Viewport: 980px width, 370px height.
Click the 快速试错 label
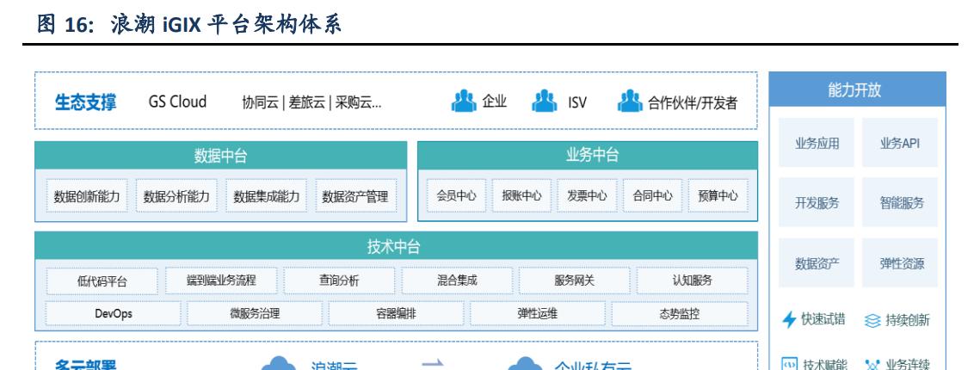pyautogui.click(x=823, y=319)
